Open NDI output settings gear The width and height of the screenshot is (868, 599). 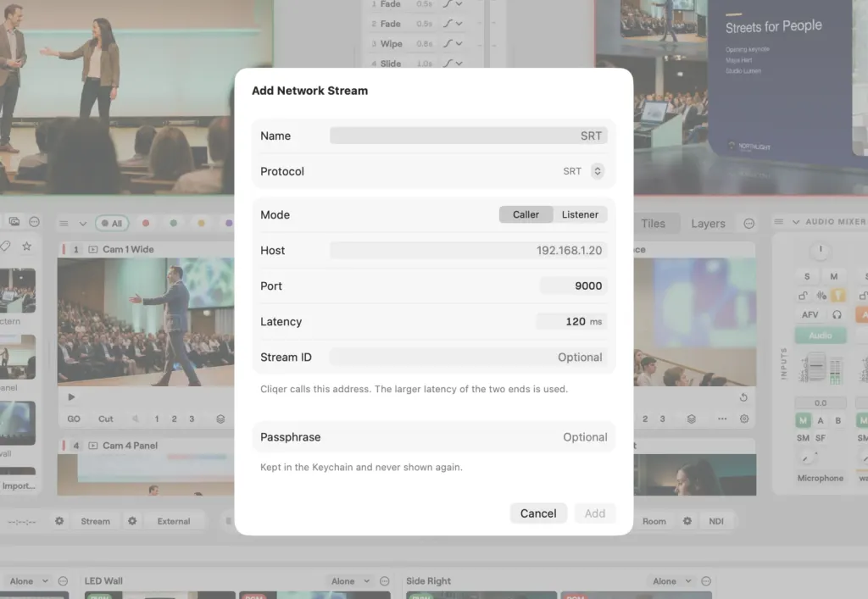pos(687,521)
